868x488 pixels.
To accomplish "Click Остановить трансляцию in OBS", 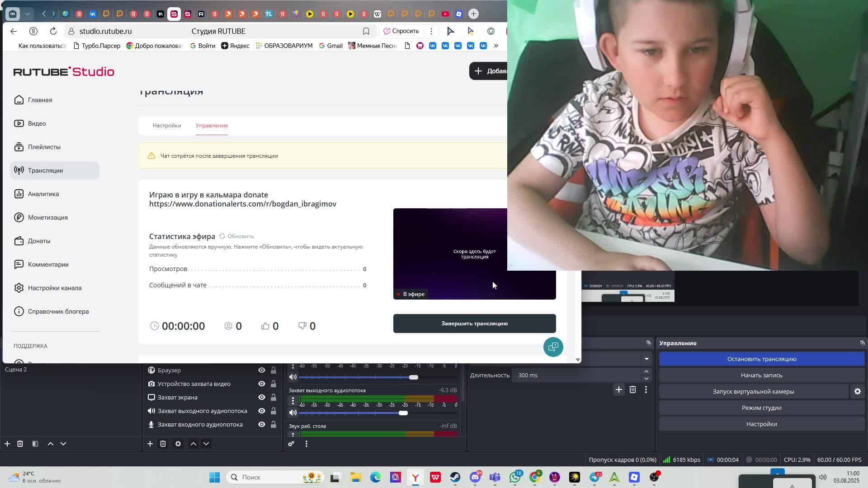I will 761,359.
